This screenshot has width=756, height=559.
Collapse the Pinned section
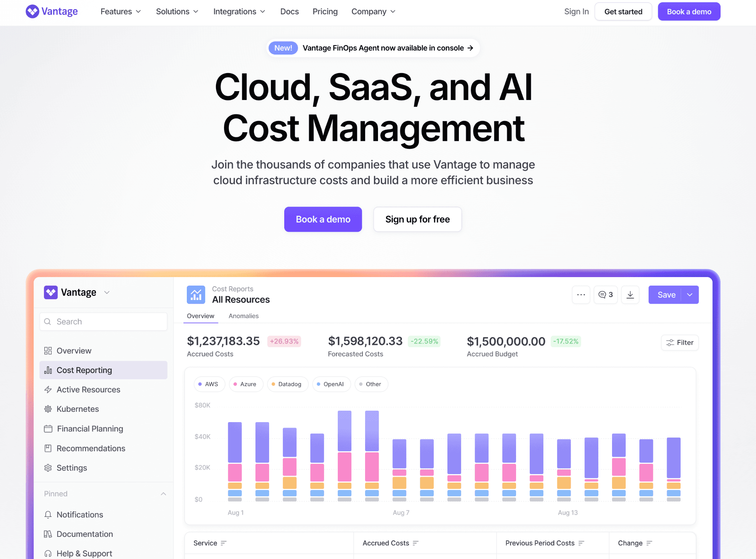tap(164, 494)
